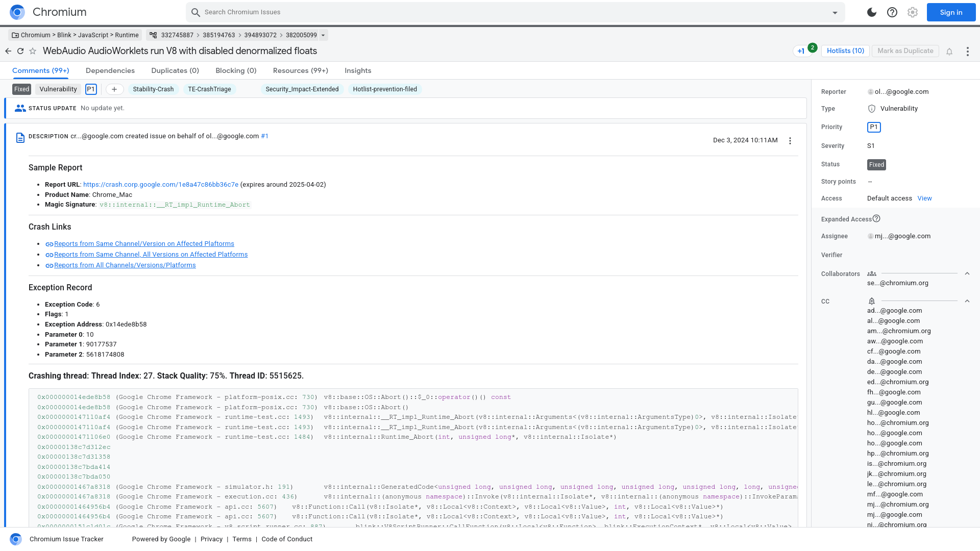
Task: Collapse the CC list chevron
Action: (967, 301)
